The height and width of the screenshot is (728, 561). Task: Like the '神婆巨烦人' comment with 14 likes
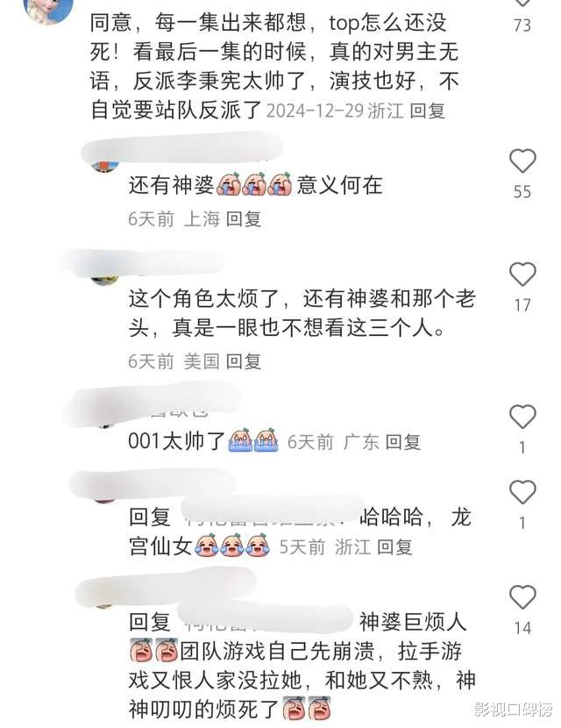522,597
